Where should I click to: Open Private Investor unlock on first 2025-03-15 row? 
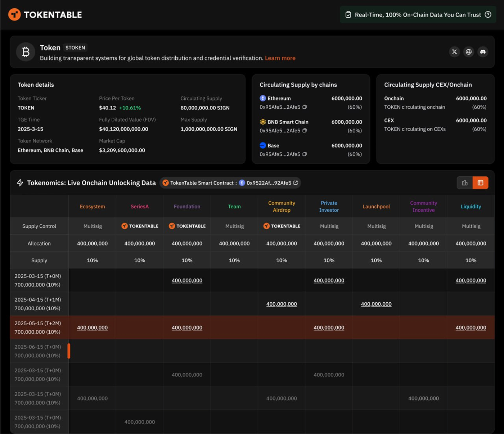click(329, 280)
